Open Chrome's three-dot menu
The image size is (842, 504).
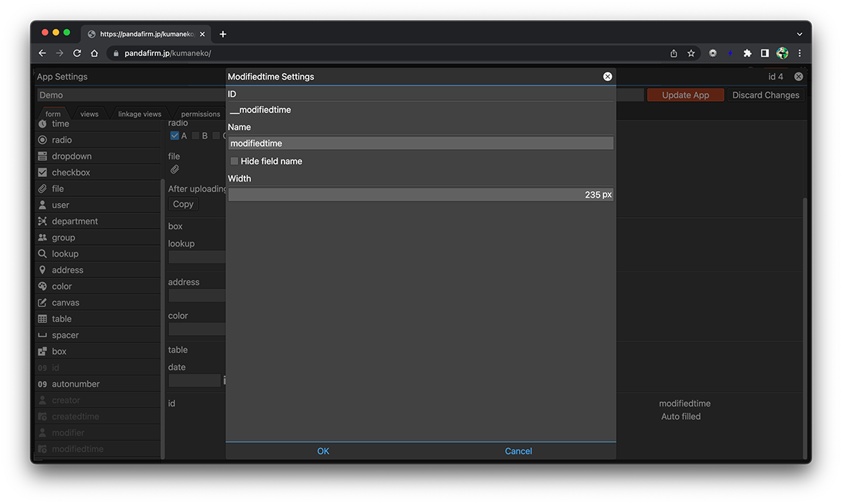(x=799, y=53)
